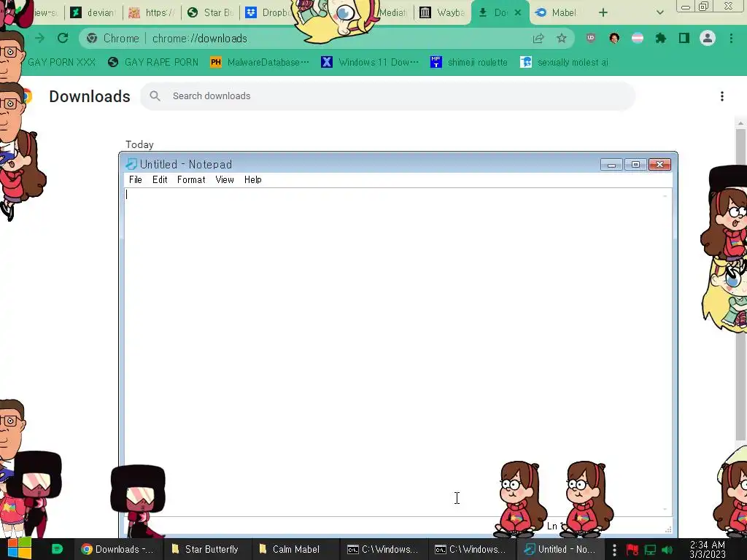Show hidden tray icons via overflow dots
747x560 pixels.
coord(614,550)
